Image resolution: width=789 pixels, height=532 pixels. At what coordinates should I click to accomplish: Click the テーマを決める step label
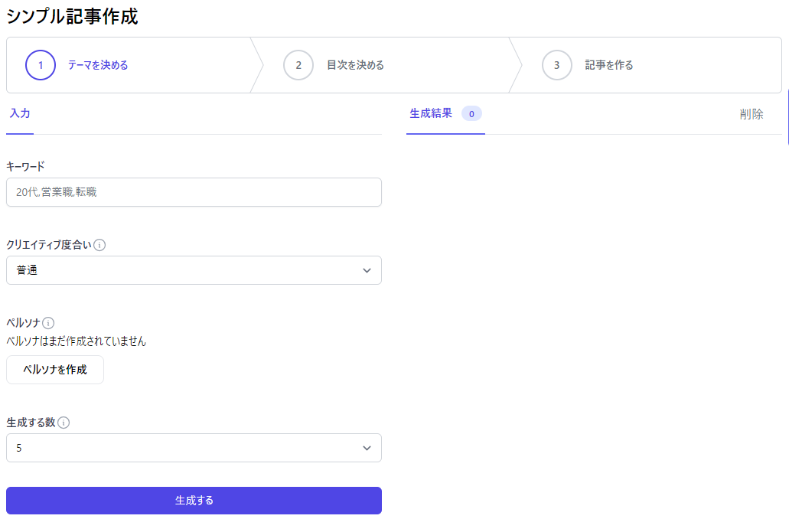(x=98, y=65)
